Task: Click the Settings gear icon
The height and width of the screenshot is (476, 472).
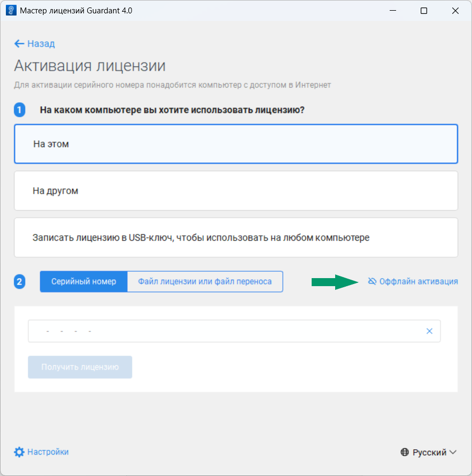Action: coord(19,452)
